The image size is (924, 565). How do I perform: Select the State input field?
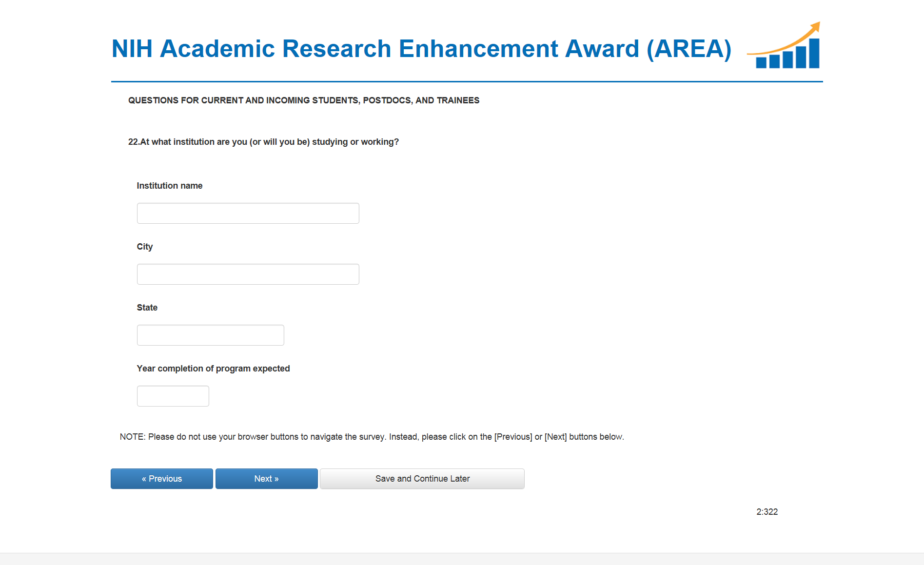[210, 335]
